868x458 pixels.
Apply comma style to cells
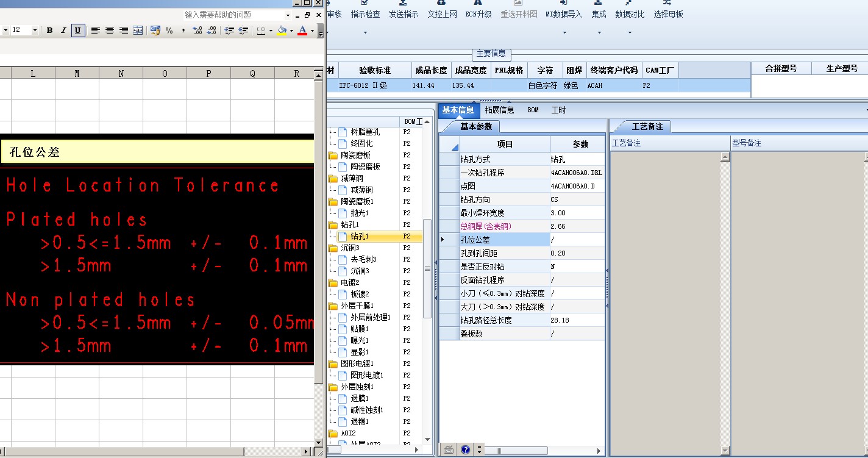(183, 30)
